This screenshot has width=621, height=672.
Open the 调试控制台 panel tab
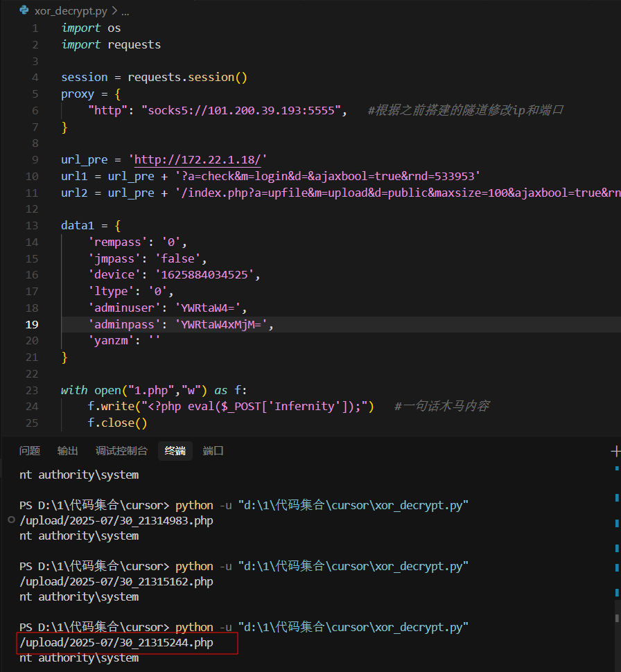(121, 451)
